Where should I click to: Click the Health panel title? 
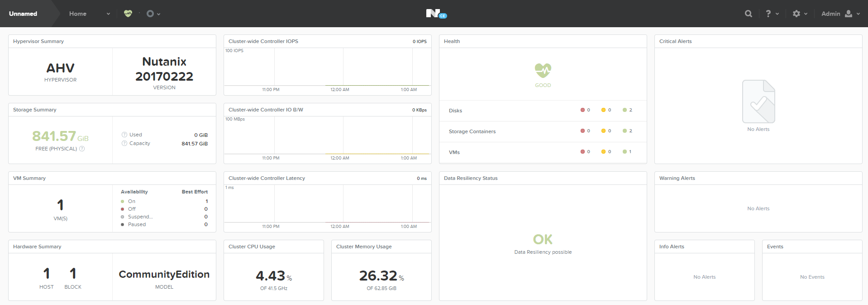(452, 41)
